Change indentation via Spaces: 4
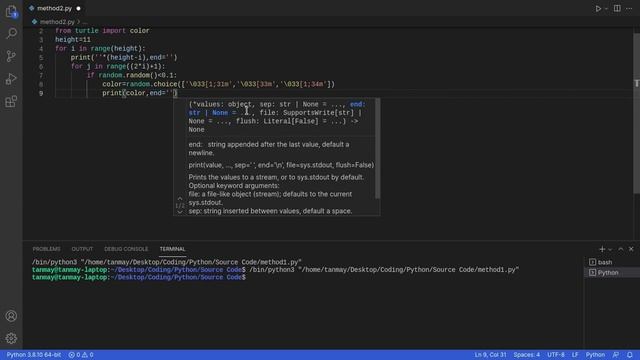Viewport: 640px width, 360px height. pos(527,355)
